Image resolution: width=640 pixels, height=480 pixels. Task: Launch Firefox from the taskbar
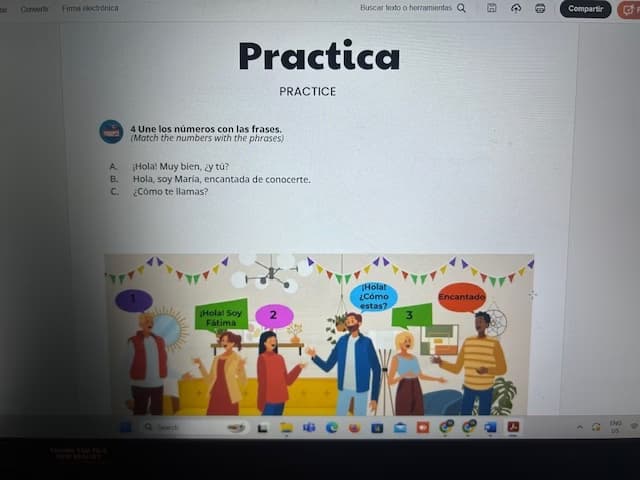point(354,428)
